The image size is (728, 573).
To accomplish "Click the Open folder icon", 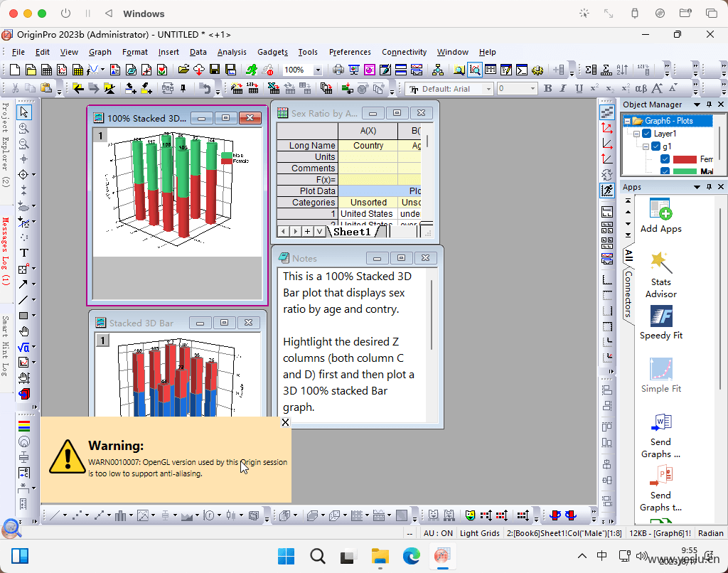I will coord(183,70).
